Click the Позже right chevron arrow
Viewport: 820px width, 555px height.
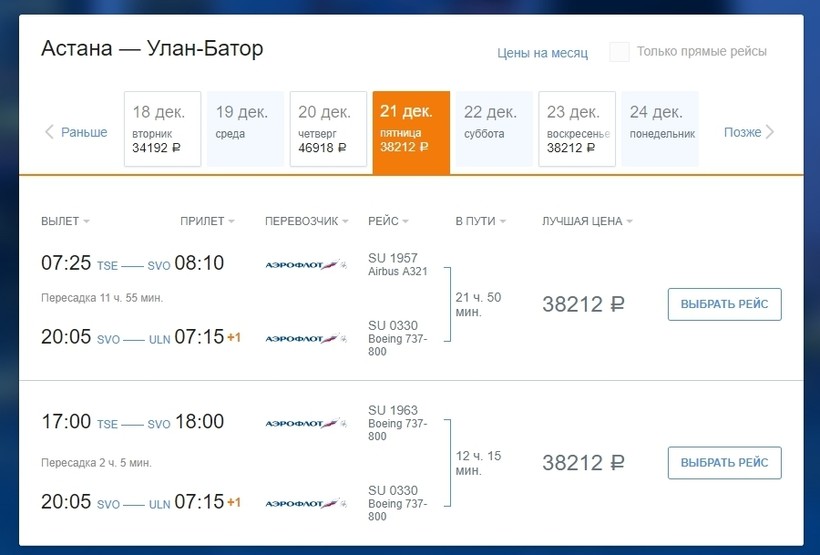(x=770, y=132)
